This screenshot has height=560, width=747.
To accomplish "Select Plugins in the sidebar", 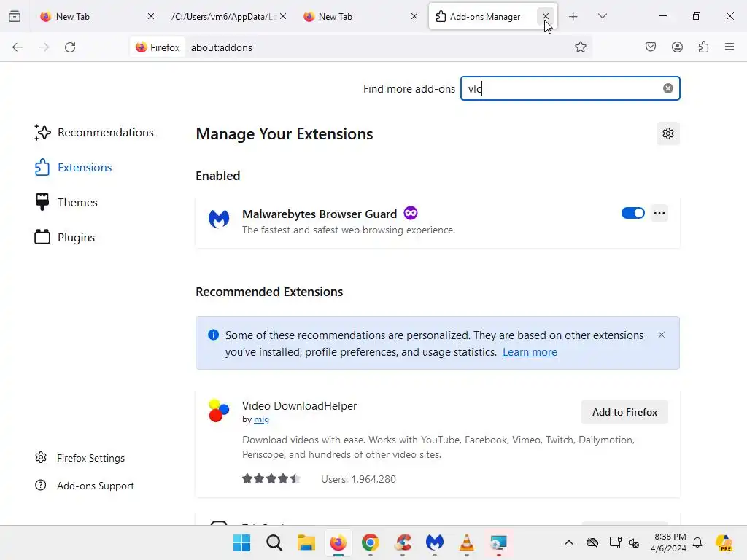I will point(64,237).
